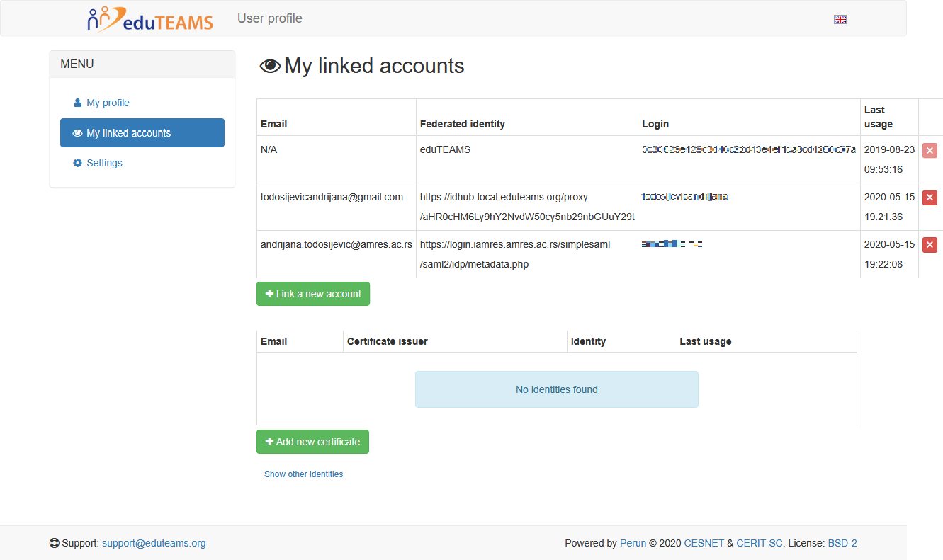Open Settings menu item
Screen dimensions: 943x560
pyautogui.click(x=142, y=163)
